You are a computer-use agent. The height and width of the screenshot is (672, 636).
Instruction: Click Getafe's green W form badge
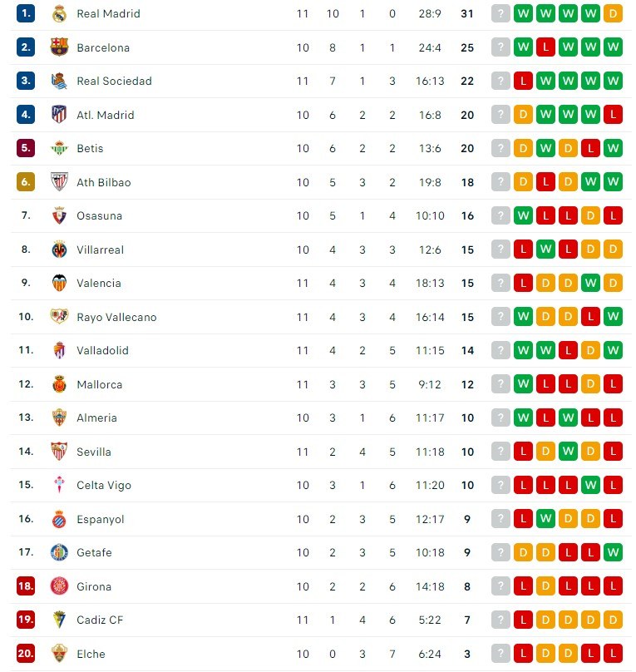click(613, 552)
